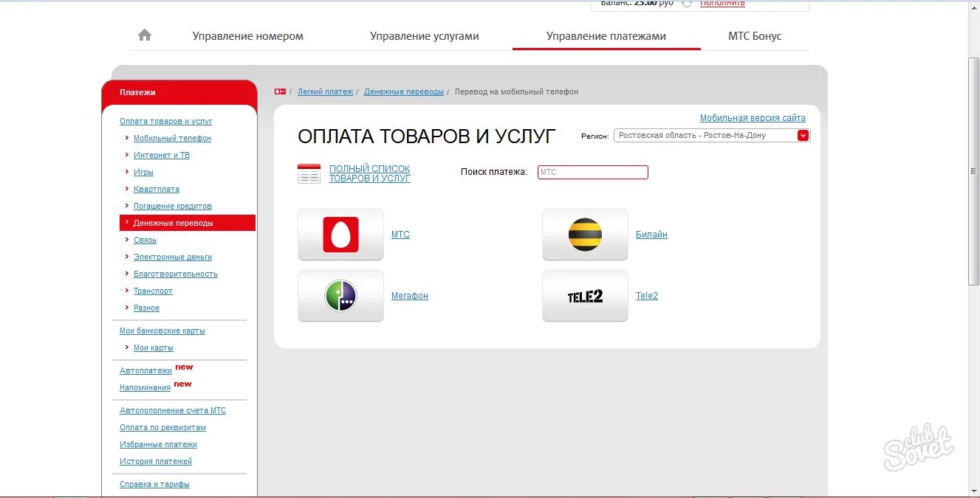Screen dimensions: 980x498
Task: Click the Beeline striped logo tile
Action: pos(585,235)
